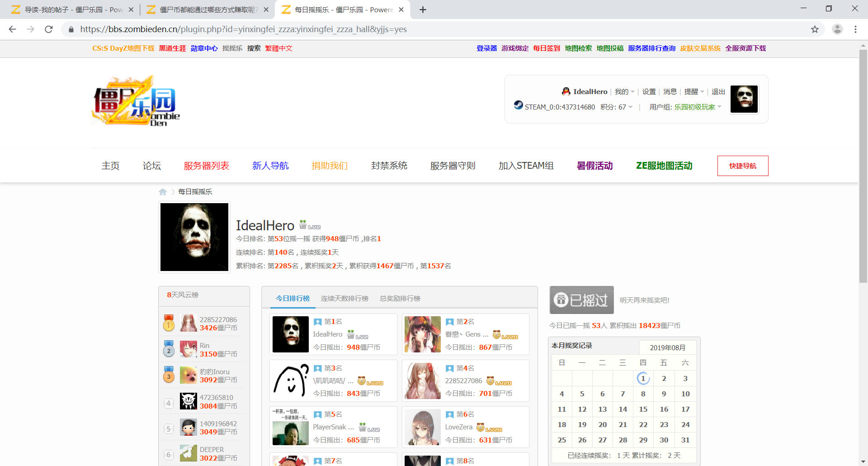The width and height of the screenshot is (868, 466).
Task: Click the 全服资源下载 link
Action: (x=745, y=48)
